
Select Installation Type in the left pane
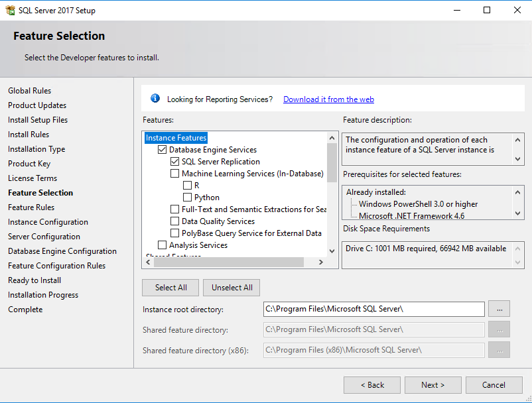tap(36, 148)
